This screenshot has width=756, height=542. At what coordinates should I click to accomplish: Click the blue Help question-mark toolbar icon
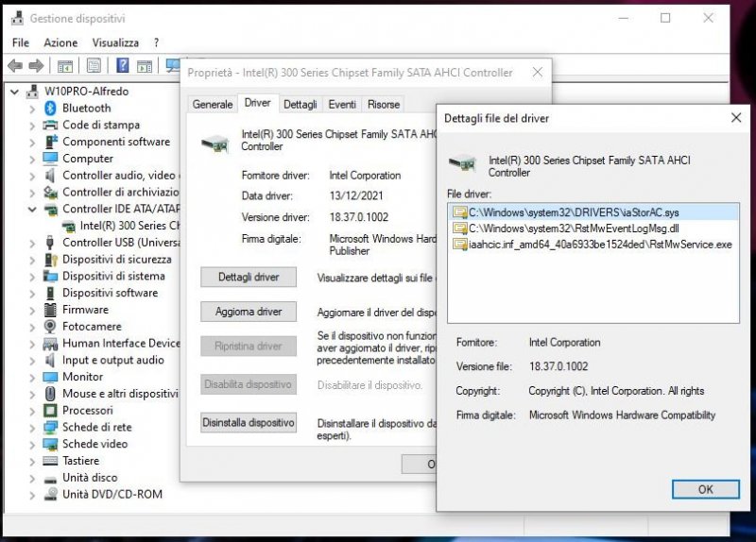(123, 65)
